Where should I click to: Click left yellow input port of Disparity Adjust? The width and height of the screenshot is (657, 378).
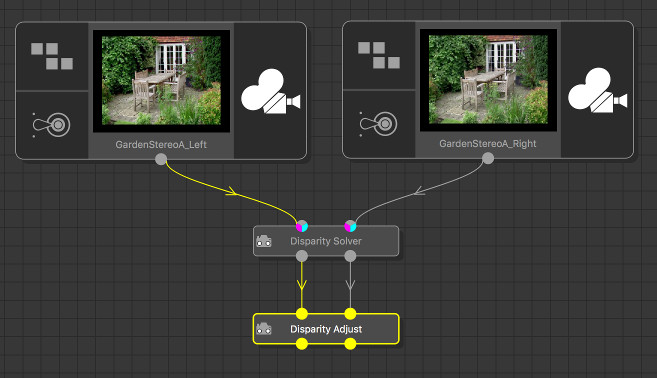pos(302,313)
